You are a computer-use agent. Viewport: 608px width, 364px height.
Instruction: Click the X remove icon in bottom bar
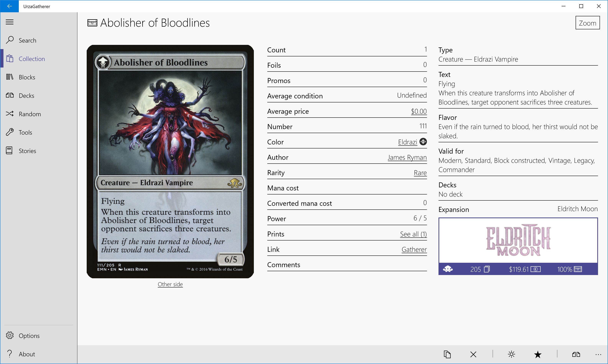(473, 354)
